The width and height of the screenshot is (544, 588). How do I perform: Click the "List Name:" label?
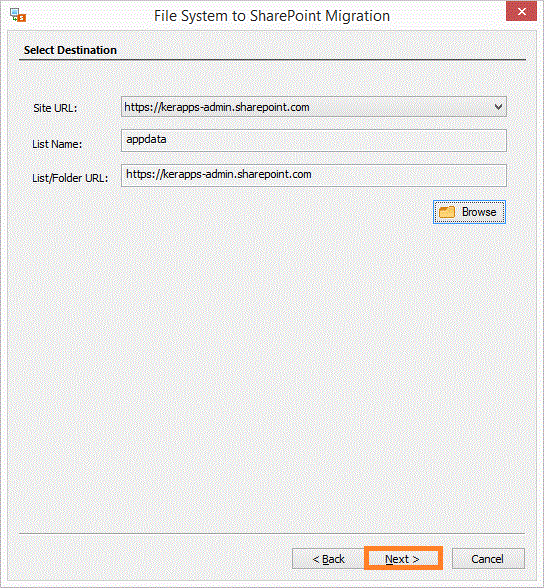tap(57, 144)
